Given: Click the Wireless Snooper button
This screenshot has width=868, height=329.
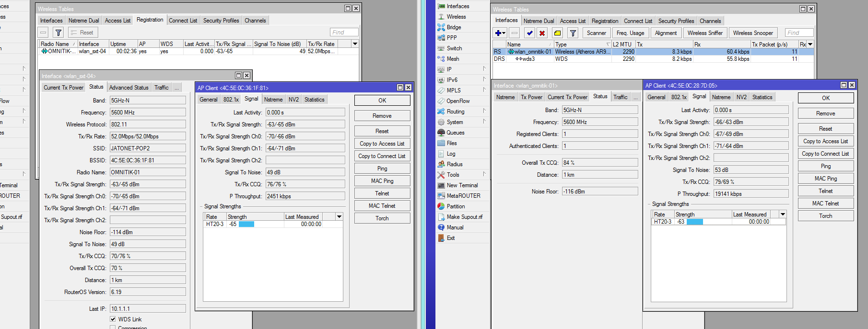Looking at the screenshot, I should point(753,33).
